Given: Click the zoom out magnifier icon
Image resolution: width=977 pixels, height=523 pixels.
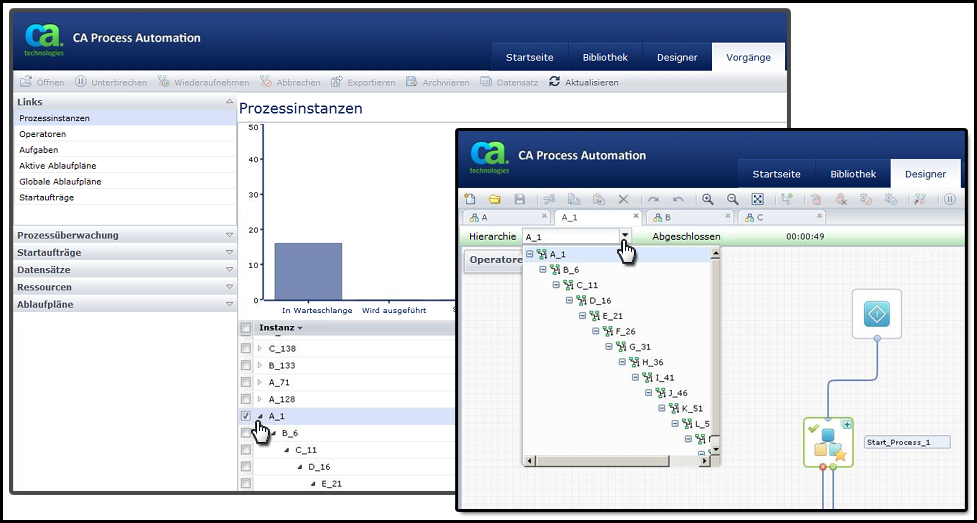Looking at the screenshot, I should coord(733,199).
